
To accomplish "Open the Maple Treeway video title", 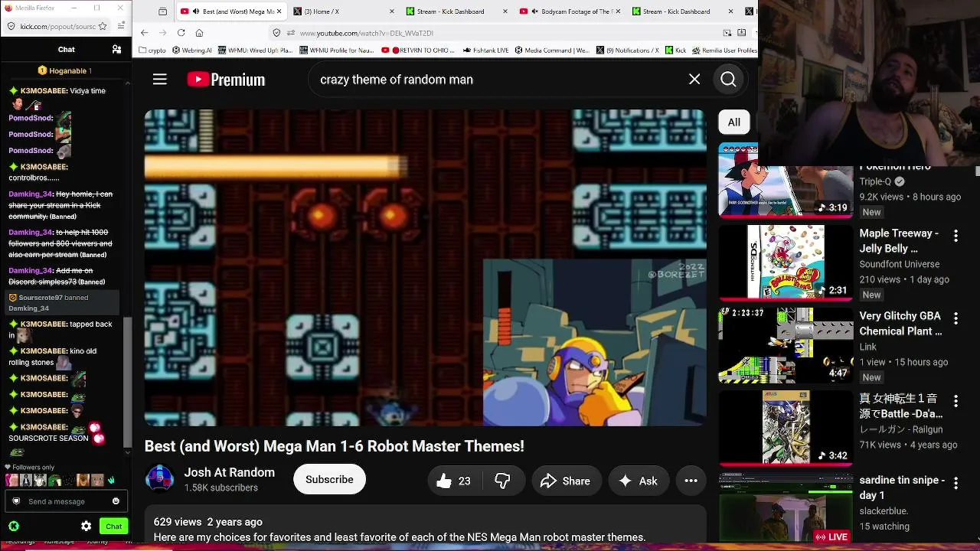I will click(899, 240).
